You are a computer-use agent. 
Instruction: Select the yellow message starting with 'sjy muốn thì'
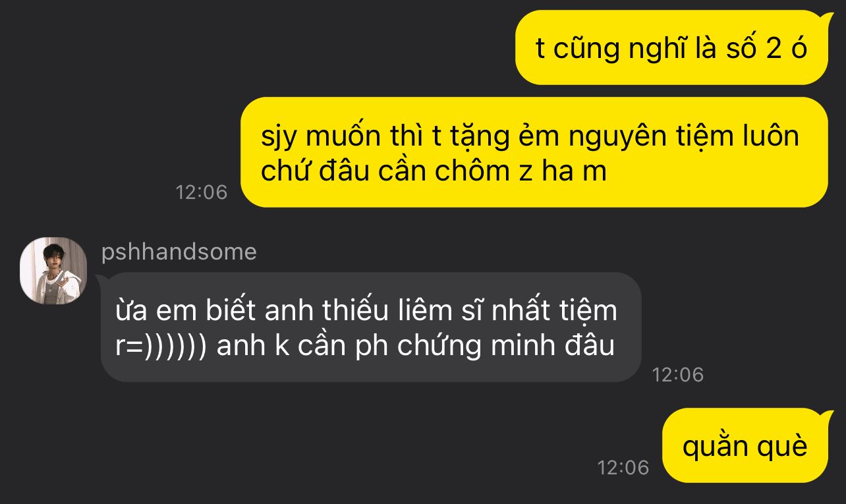tap(534, 152)
